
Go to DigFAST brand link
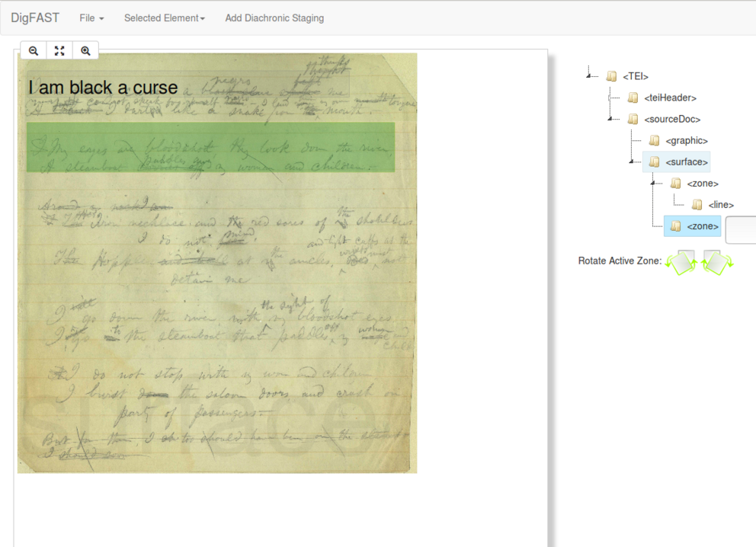tap(35, 18)
